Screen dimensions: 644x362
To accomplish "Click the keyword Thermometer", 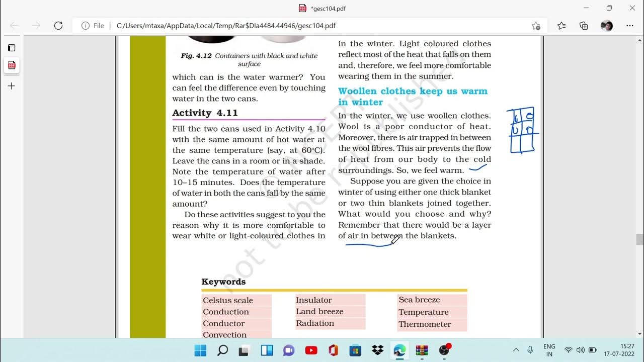I will [425, 324].
